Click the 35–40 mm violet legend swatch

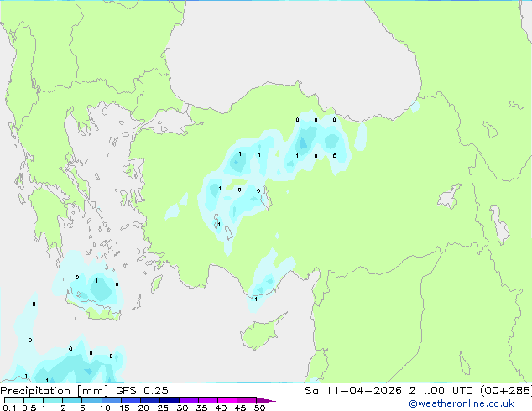coord(208,400)
